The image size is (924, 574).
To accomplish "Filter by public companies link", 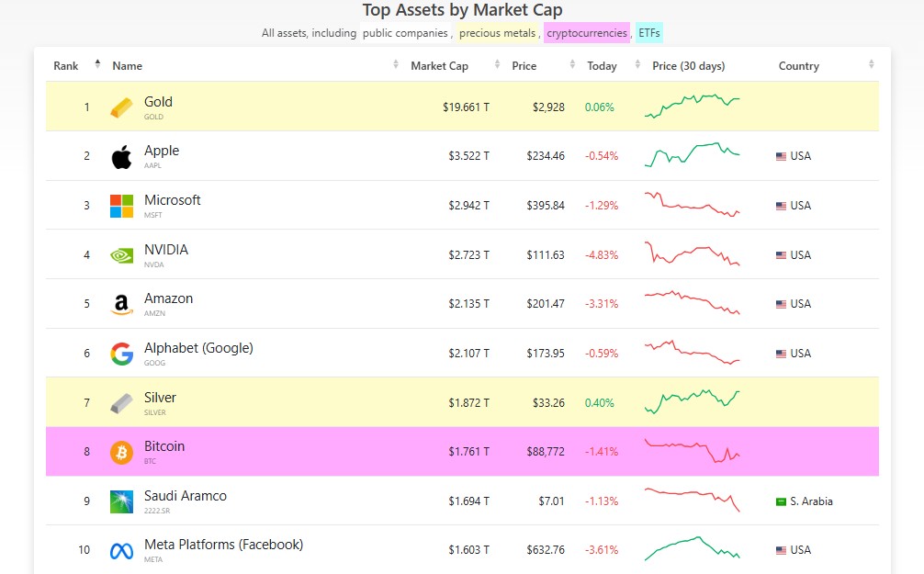I will [405, 33].
